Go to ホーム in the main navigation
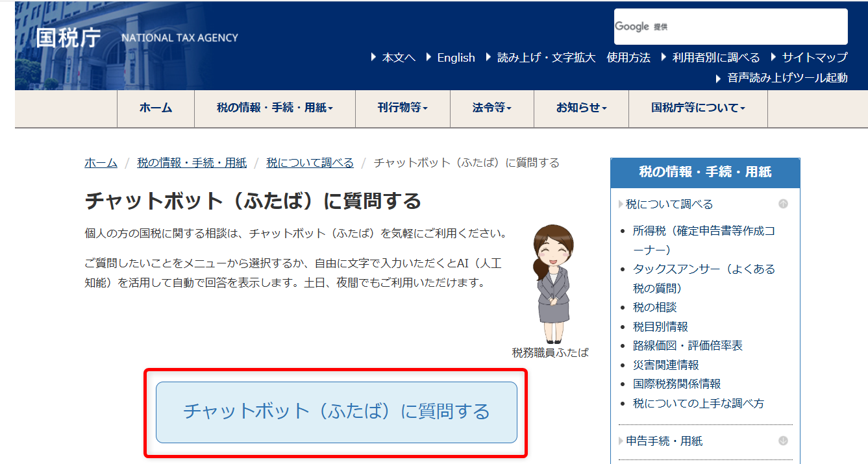Screen dimensions: 868x464 coord(156,108)
